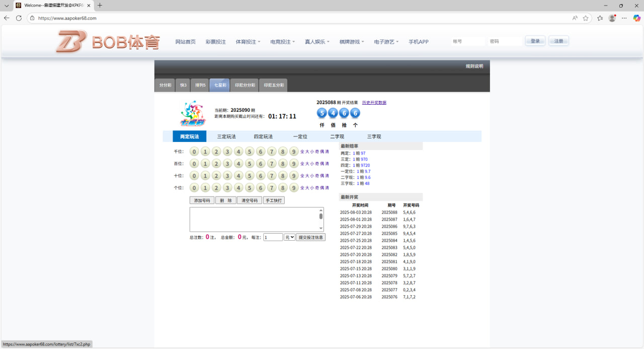Expand the 体育投注 dropdown menu
The height and width of the screenshot is (349, 644).
coord(248,42)
